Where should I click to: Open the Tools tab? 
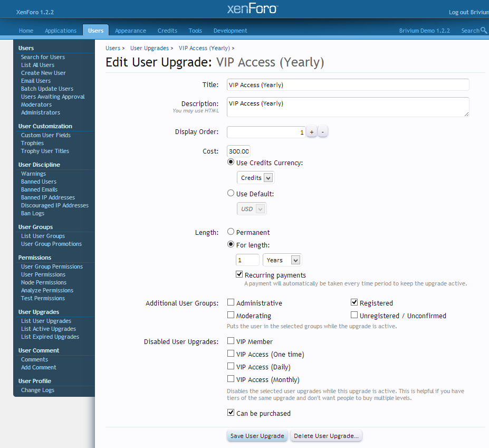click(195, 31)
